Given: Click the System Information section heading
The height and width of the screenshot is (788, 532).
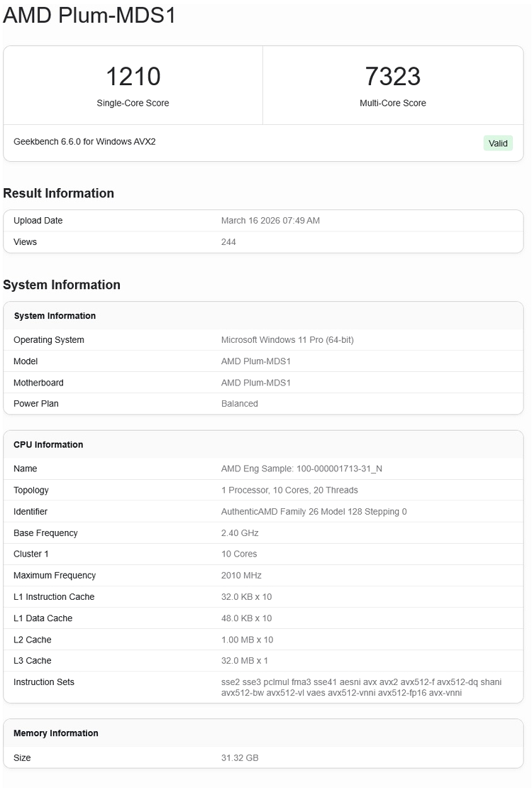Looking at the screenshot, I should (x=62, y=285).
